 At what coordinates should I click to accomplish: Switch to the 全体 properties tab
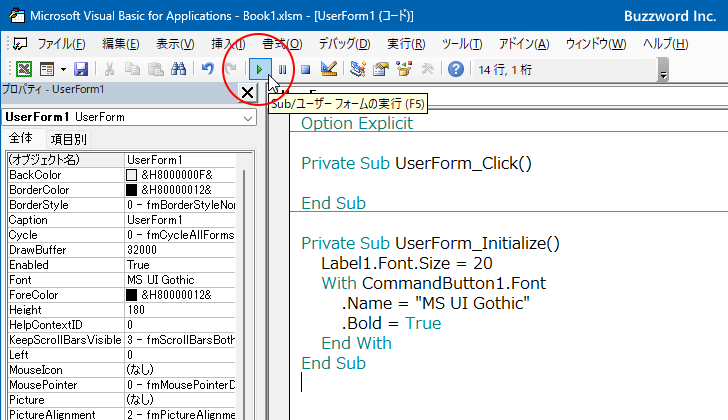click(x=21, y=138)
